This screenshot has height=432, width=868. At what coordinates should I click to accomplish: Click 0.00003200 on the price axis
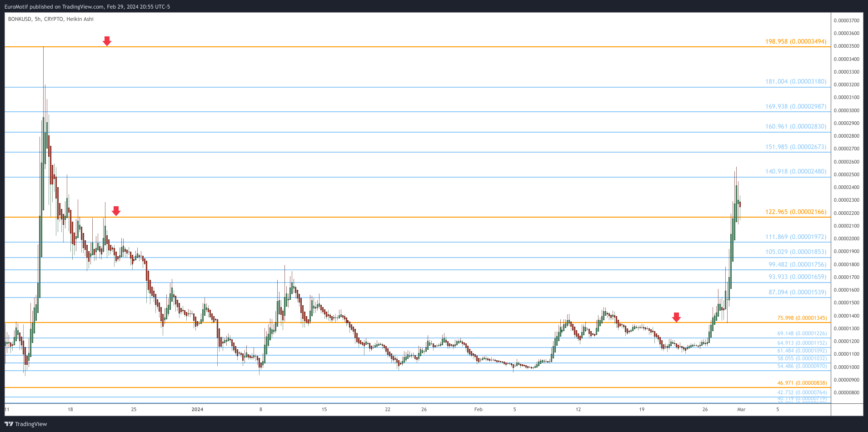tap(847, 85)
